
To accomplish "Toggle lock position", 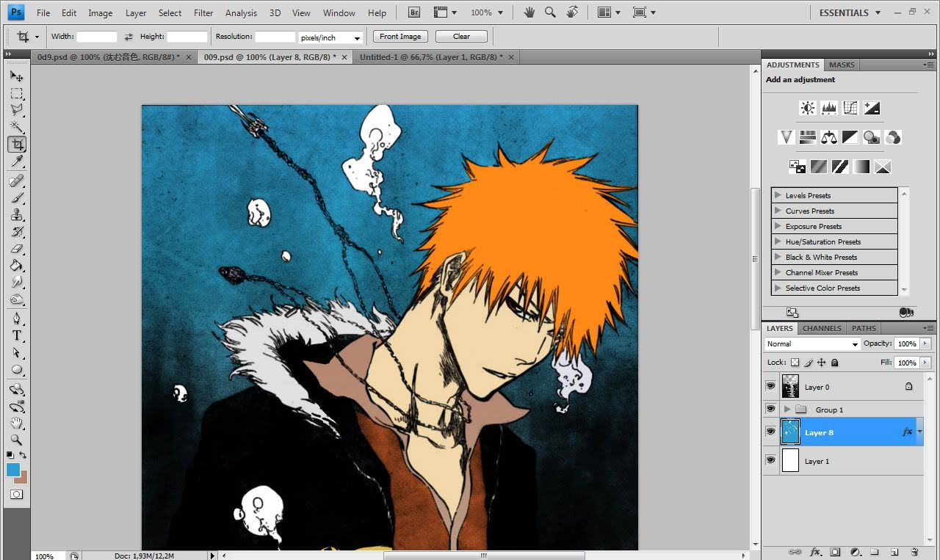I will pyautogui.click(x=822, y=363).
